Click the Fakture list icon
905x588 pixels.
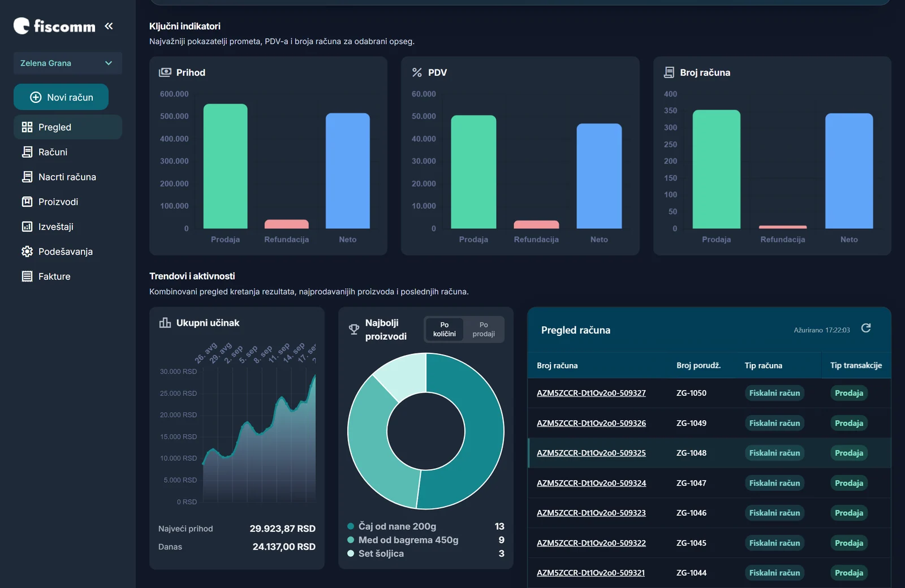pyautogui.click(x=27, y=276)
